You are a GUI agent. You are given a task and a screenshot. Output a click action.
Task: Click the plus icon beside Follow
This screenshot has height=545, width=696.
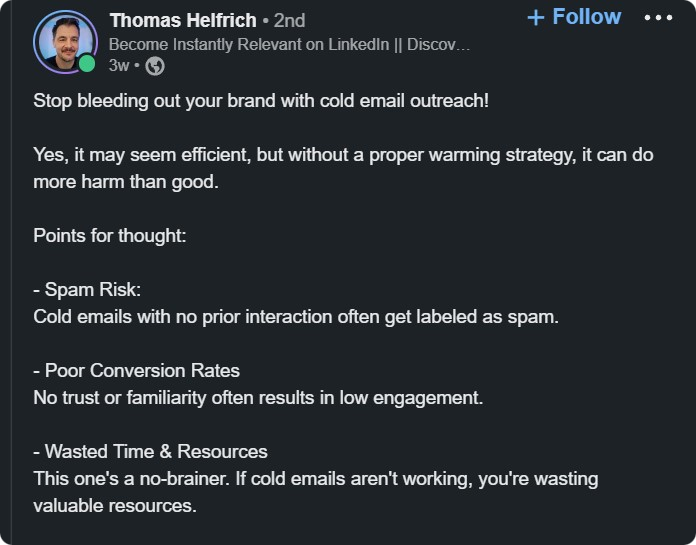click(x=536, y=18)
